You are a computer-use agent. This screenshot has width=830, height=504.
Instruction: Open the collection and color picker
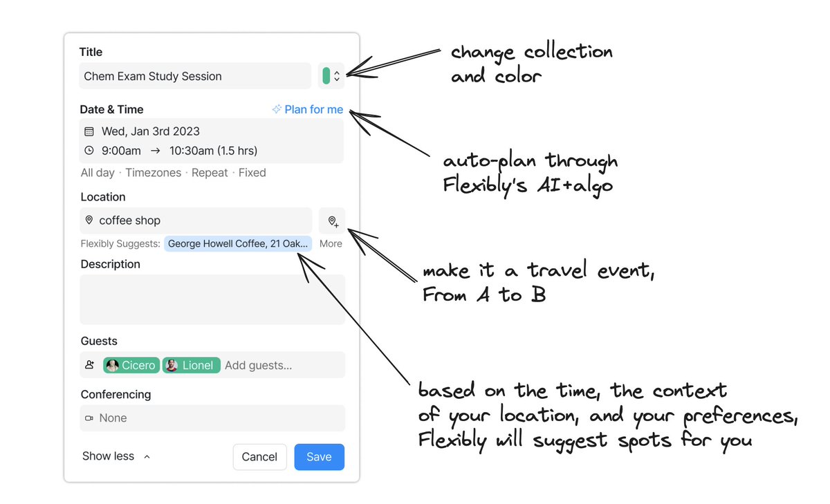[331, 76]
